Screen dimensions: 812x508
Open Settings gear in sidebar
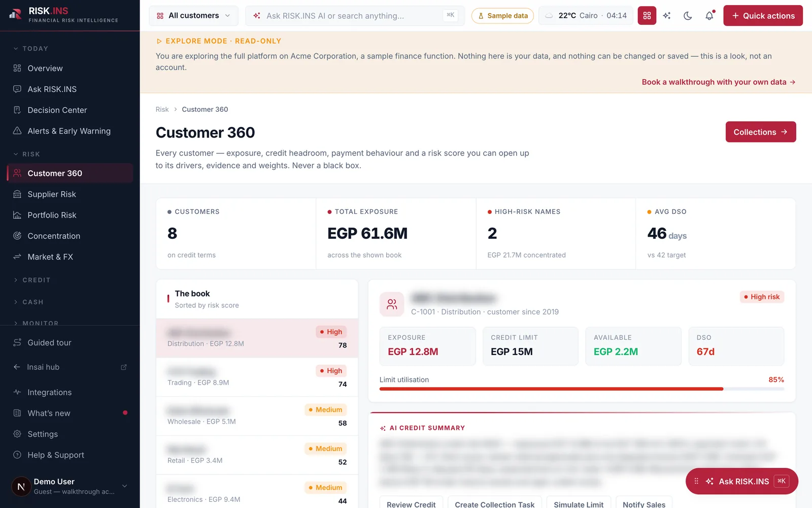[17, 434]
